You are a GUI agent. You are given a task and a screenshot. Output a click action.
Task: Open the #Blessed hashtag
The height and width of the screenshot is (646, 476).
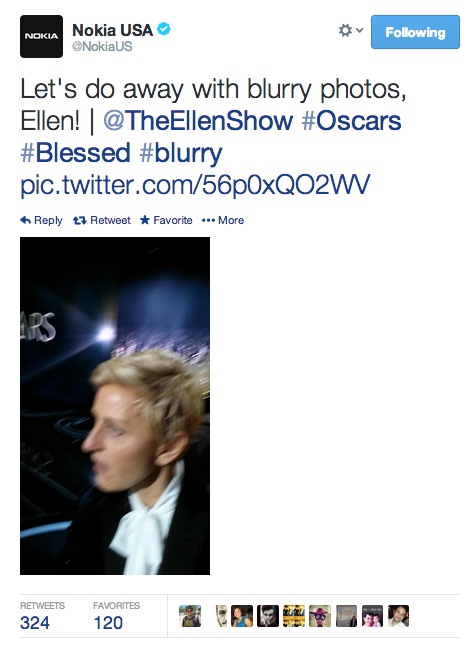pos(75,152)
